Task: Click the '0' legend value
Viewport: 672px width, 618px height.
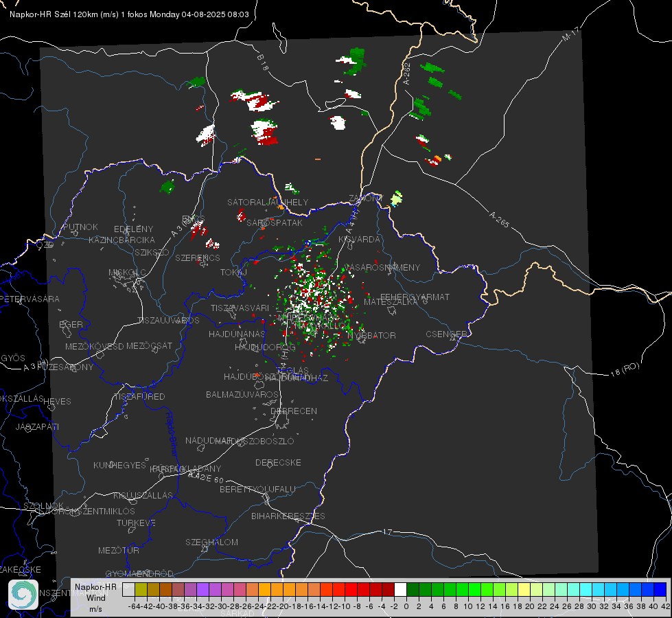Action: pos(406,606)
